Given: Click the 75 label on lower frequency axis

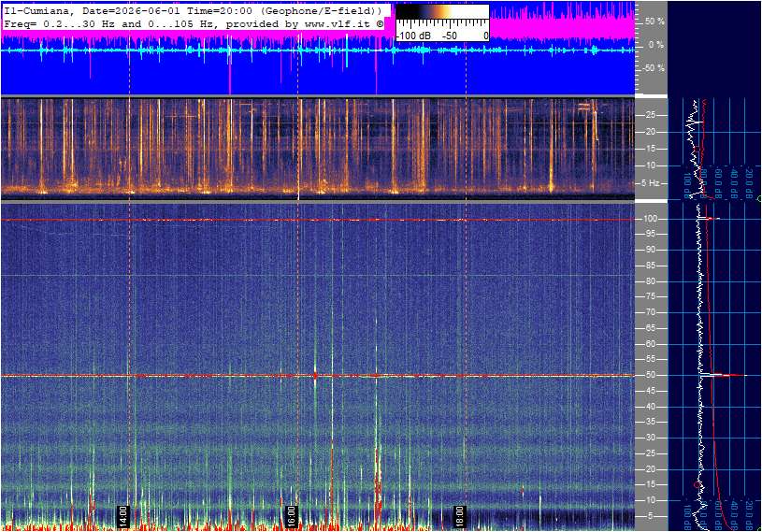Looking at the screenshot, I should click(650, 296).
